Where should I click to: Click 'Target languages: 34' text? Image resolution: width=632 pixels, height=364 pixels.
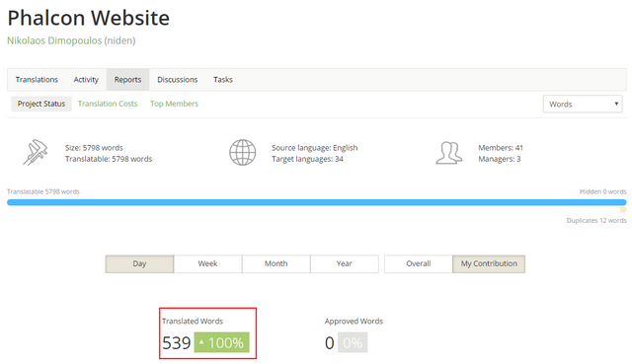307,159
